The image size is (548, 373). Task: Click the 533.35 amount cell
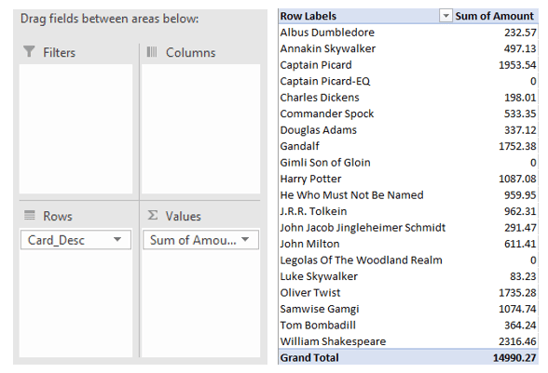tap(520, 113)
